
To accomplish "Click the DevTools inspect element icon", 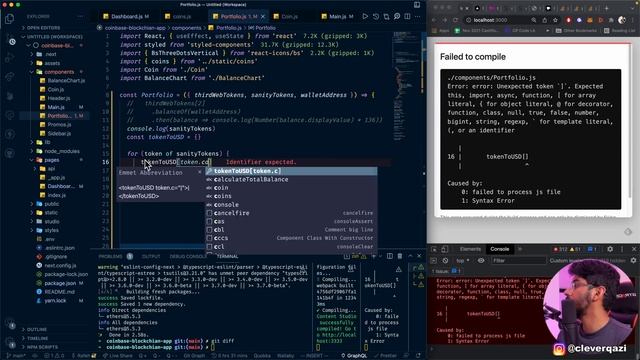I will pos(434,249).
